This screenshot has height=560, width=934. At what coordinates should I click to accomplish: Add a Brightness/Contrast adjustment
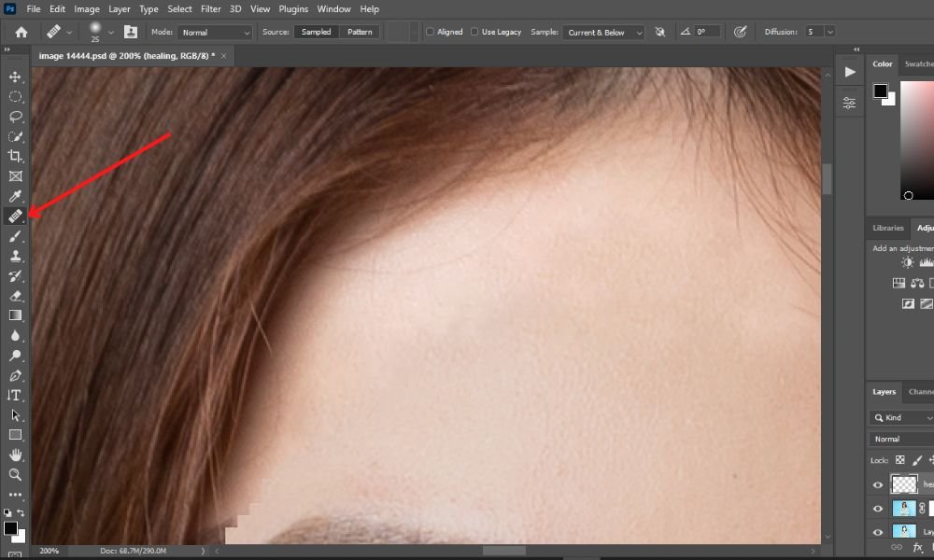click(x=907, y=263)
